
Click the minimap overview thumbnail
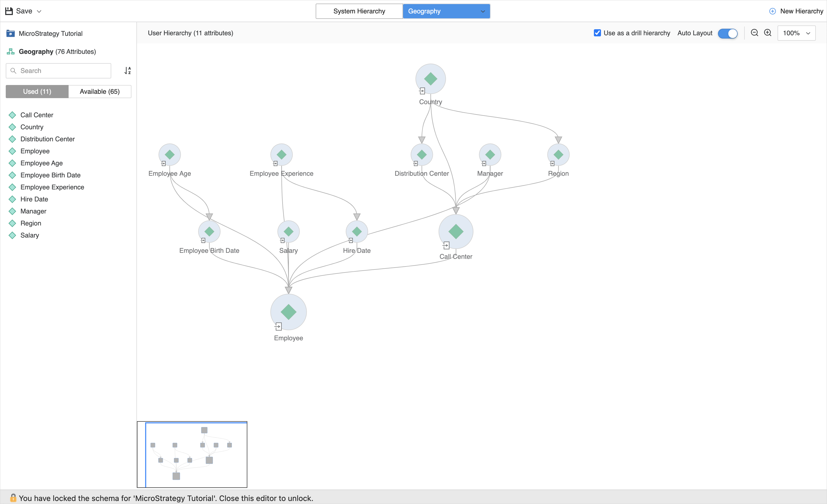tap(192, 454)
